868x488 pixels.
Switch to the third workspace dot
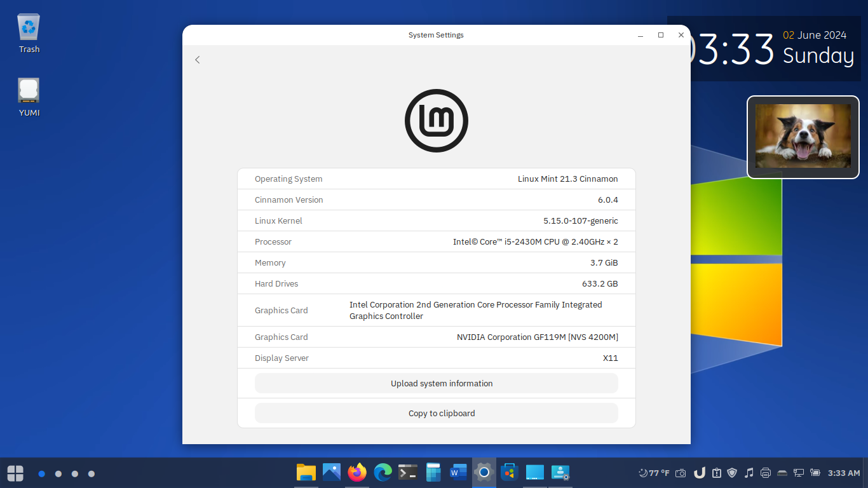point(75,473)
